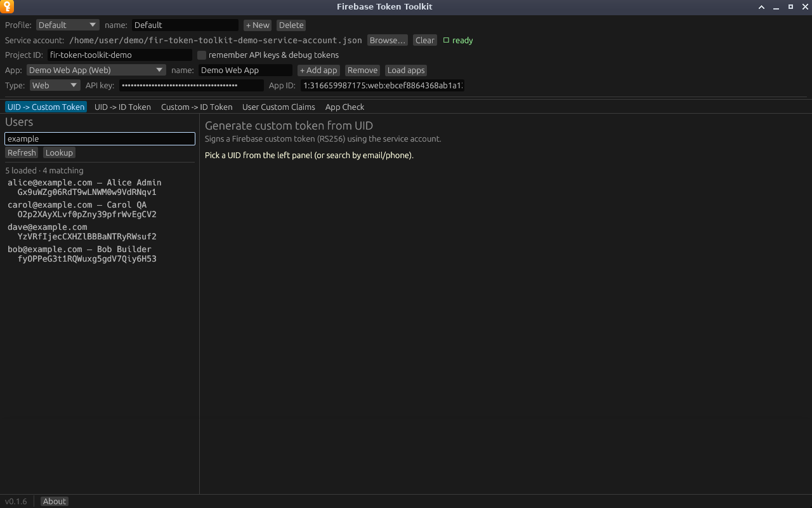Clear the service account path
The image size is (812, 508).
tap(425, 40)
